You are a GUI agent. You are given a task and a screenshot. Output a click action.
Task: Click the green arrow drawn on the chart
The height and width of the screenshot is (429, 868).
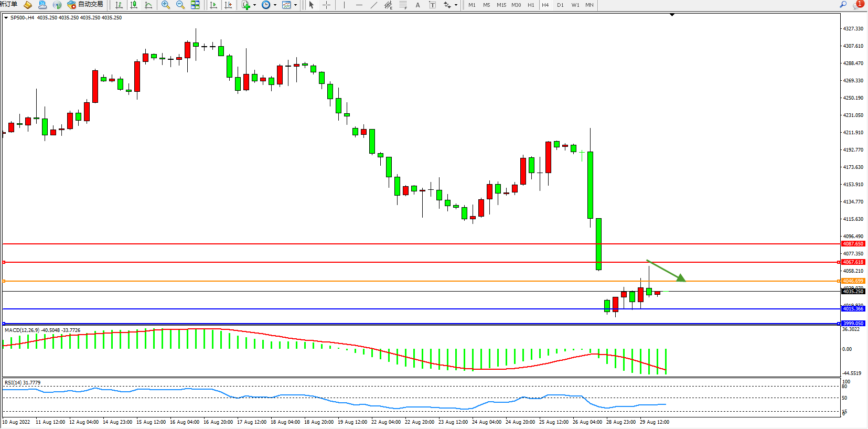pos(666,271)
